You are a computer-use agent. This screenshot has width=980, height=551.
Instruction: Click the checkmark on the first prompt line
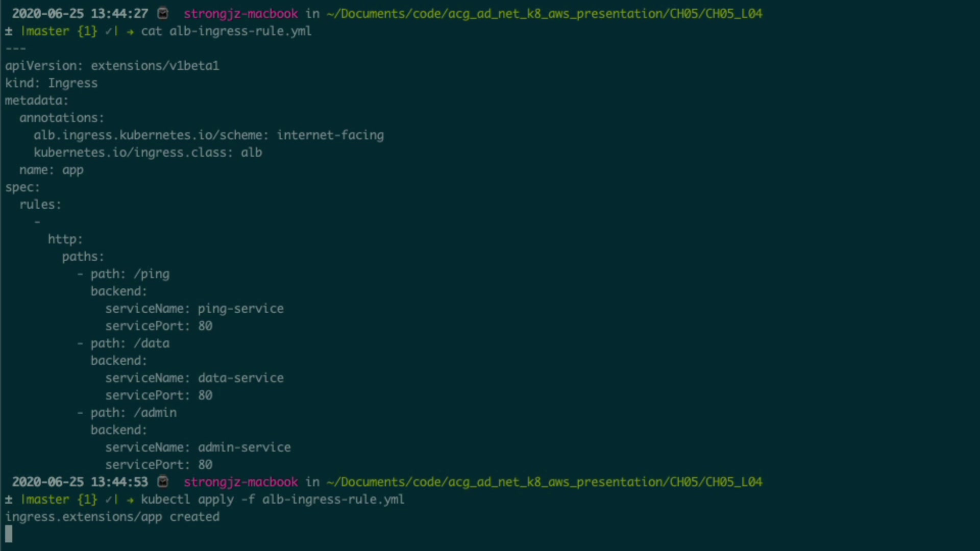click(109, 31)
